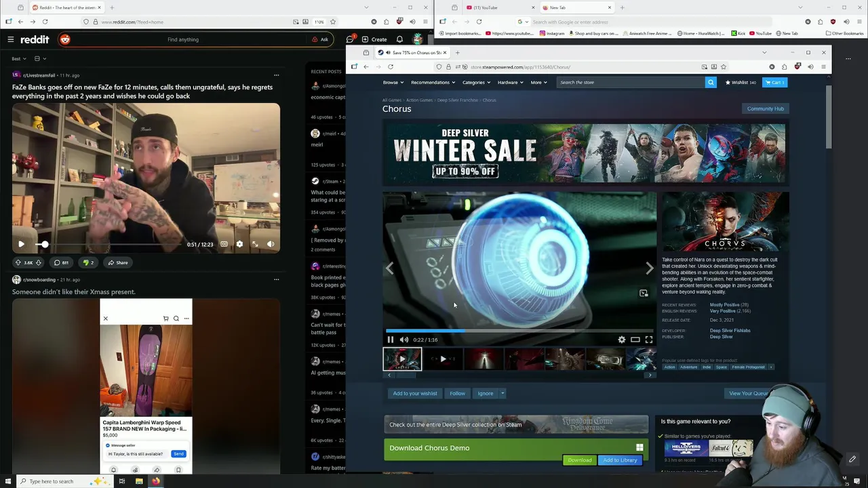Select the second trailer thumbnail

coord(443,359)
